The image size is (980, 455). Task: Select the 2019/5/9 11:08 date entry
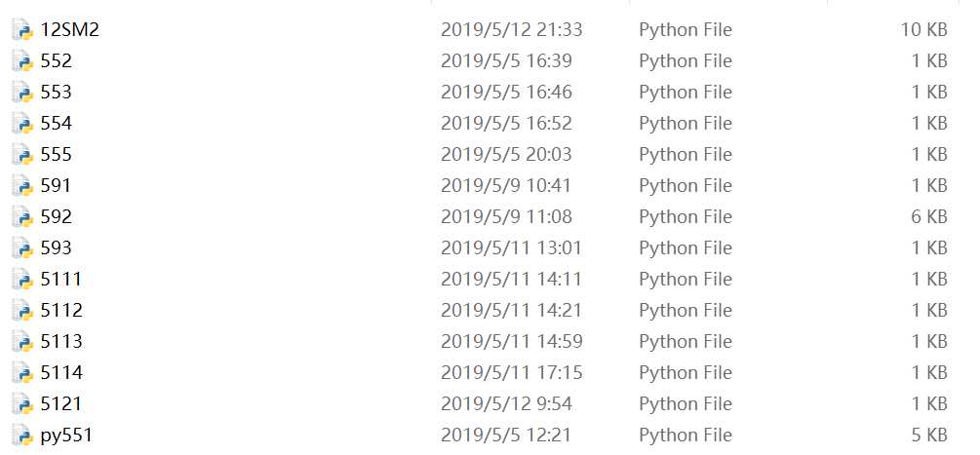pos(506,217)
